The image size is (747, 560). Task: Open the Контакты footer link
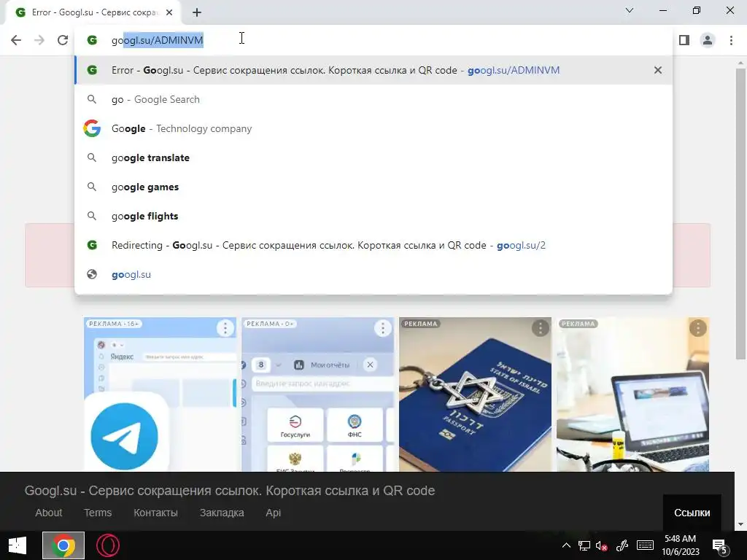[x=156, y=513]
